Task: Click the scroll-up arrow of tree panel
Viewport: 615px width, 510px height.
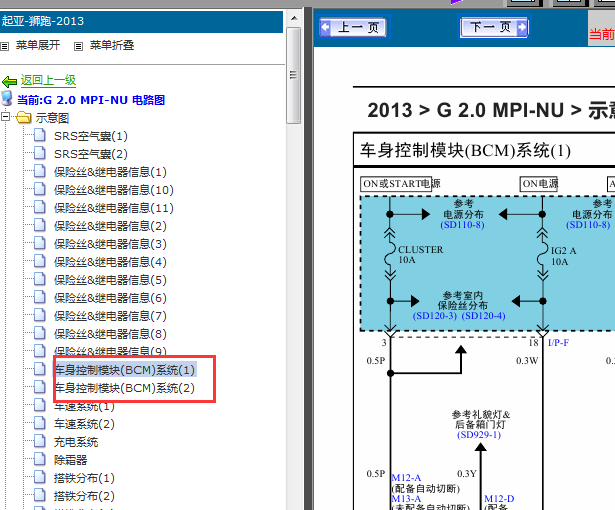Action: tap(294, 18)
